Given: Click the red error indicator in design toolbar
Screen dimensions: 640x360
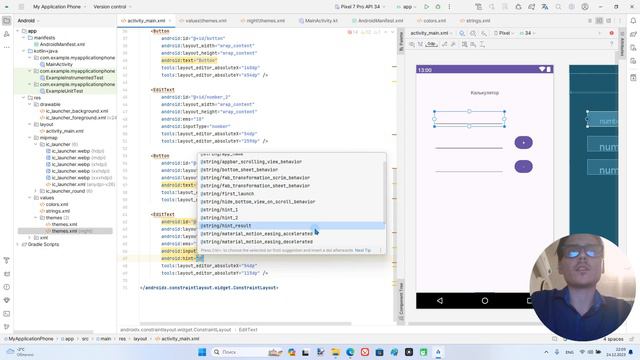Looking at the screenshot, I should (611, 33).
